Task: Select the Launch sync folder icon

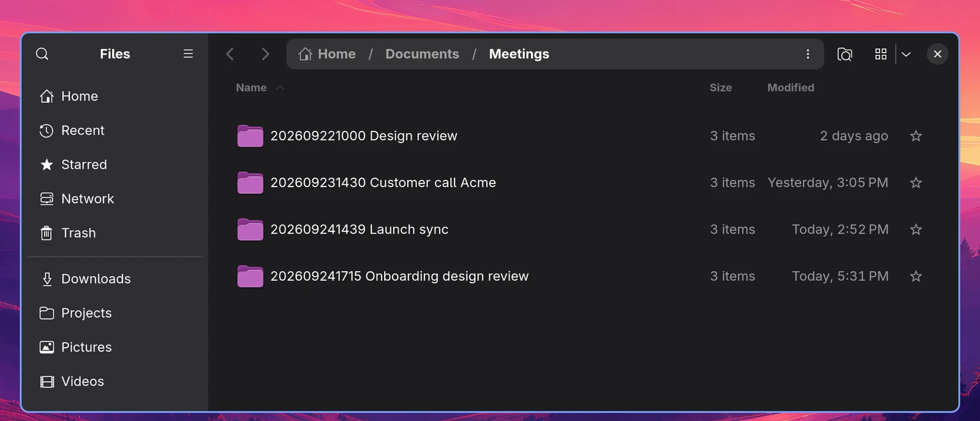Action: click(250, 229)
